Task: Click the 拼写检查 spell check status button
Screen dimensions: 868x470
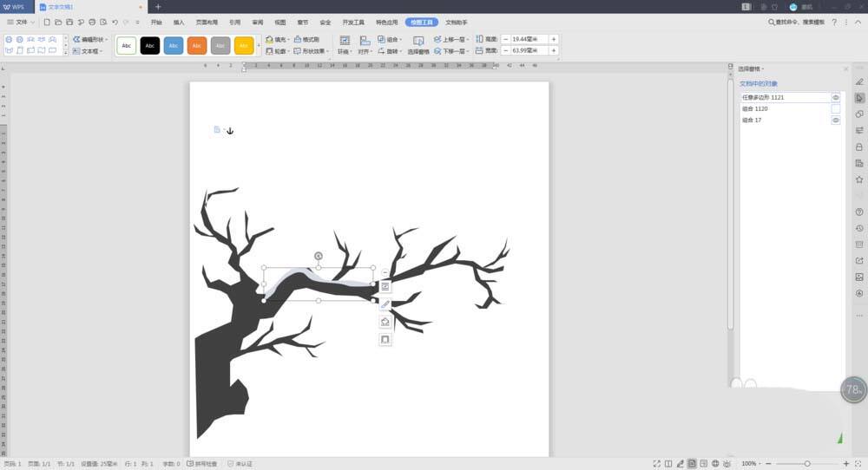Action: 202,464
